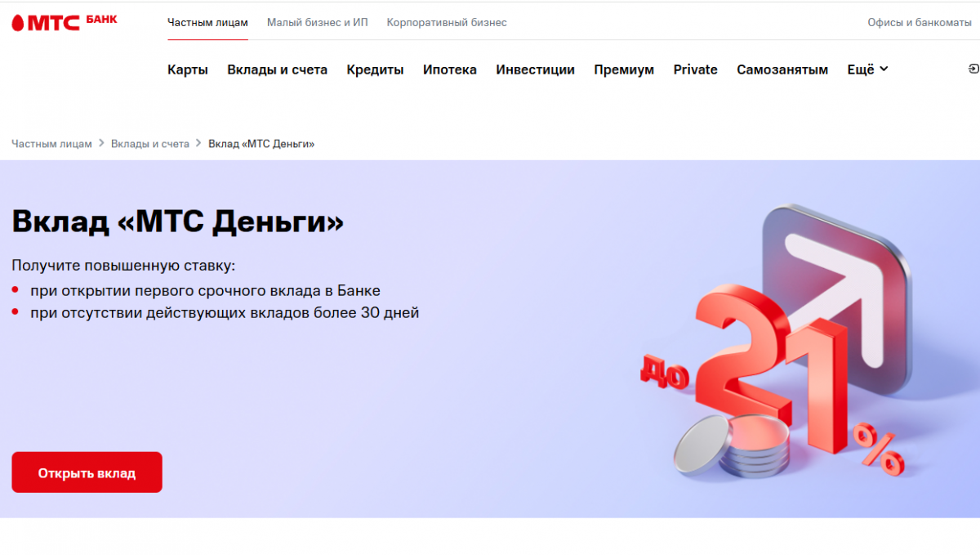The height and width of the screenshot is (555, 980).
Task: Click the MTS Bank logo
Action: [x=65, y=22]
